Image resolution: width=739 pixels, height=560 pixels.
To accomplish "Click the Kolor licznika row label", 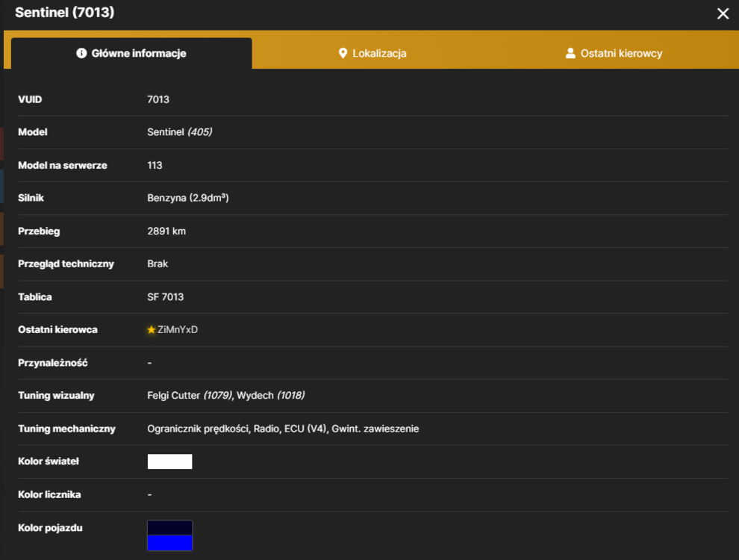I will (x=49, y=494).
